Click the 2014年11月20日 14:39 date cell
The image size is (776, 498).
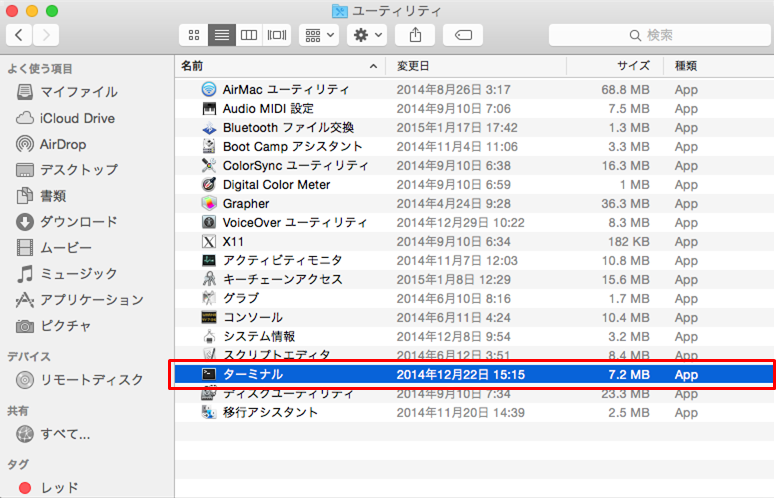pos(460,412)
